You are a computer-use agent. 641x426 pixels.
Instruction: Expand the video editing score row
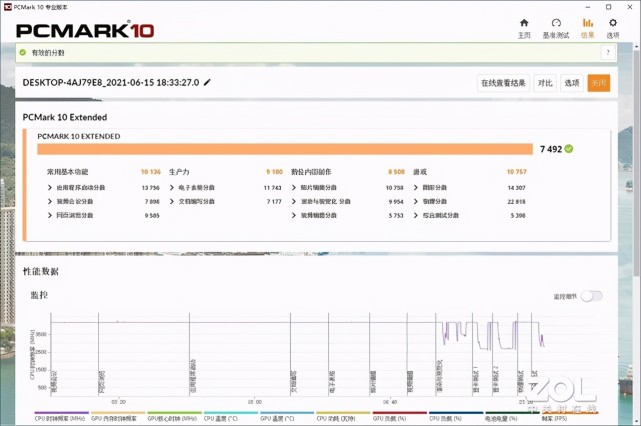coord(314,215)
